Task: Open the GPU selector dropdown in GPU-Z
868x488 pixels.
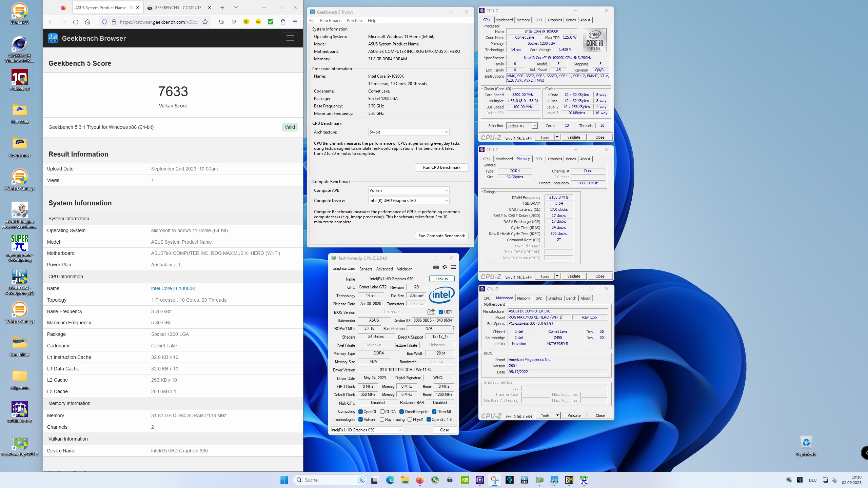Action: pos(366,430)
